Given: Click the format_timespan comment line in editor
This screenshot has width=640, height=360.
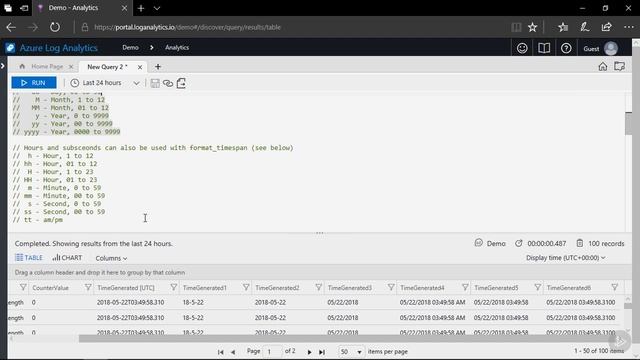Looking at the screenshot, I should click(x=153, y=148).
